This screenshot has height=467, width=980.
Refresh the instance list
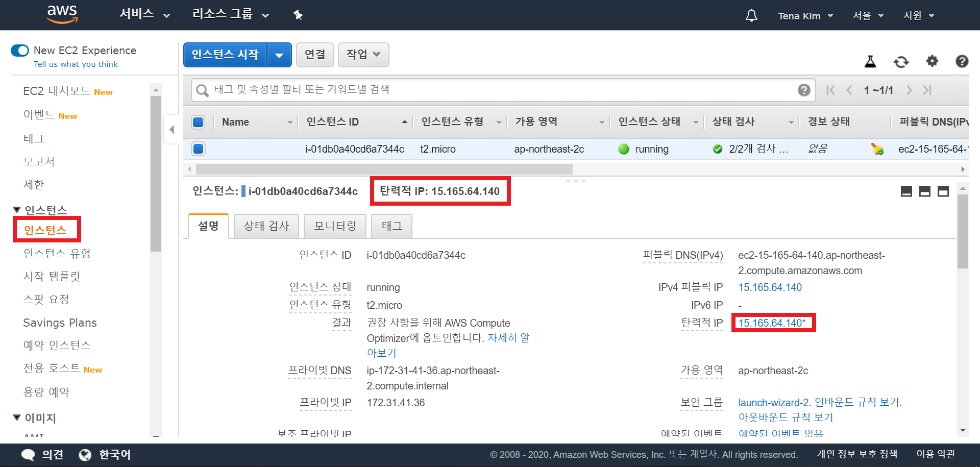click(901, 62)
